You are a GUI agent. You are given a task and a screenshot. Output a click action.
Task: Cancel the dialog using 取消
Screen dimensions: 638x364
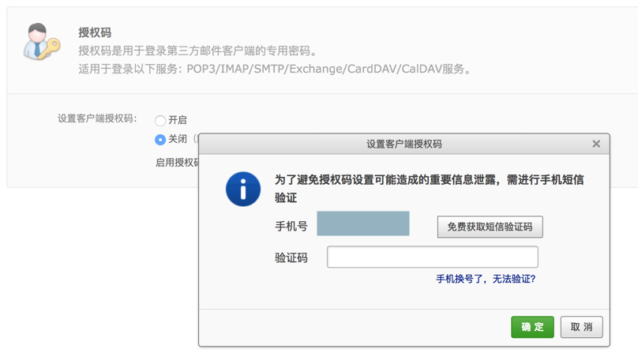click(581, 327)
